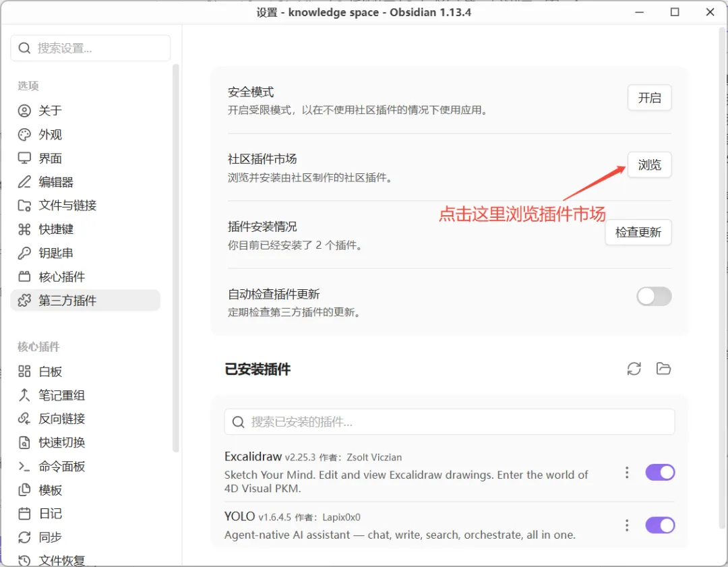Click the file icon beside 快速切换

pos(24,442)
